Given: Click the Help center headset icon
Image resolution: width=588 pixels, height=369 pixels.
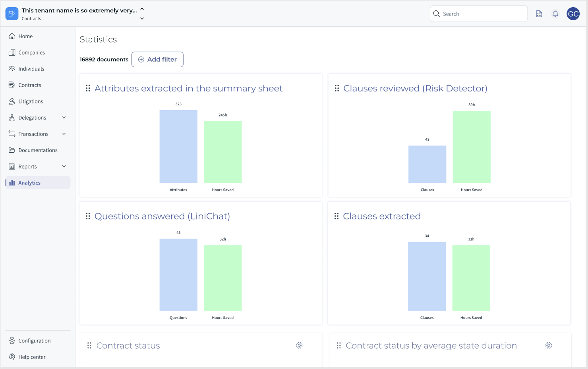Looking at the screenshot, I should click(12, 357).
